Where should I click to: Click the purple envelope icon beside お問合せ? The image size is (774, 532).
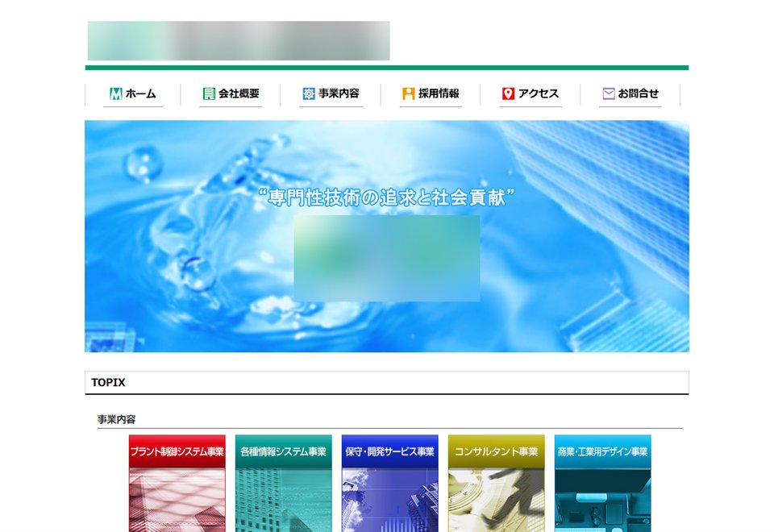pos(609,94)
